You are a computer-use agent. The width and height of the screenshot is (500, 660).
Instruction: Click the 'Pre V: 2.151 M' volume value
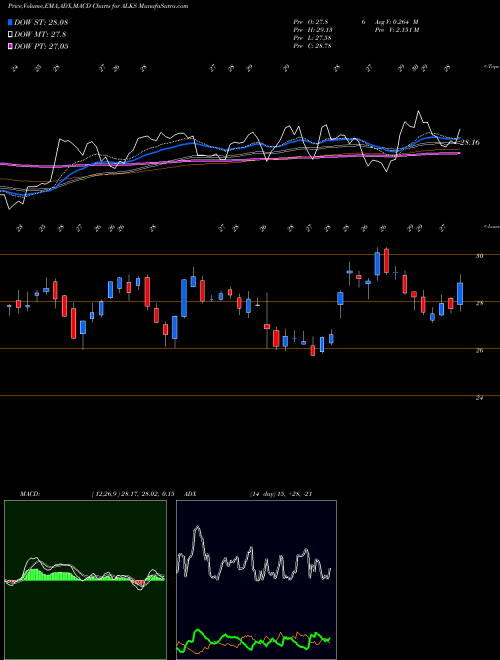(x=396, y=30)
